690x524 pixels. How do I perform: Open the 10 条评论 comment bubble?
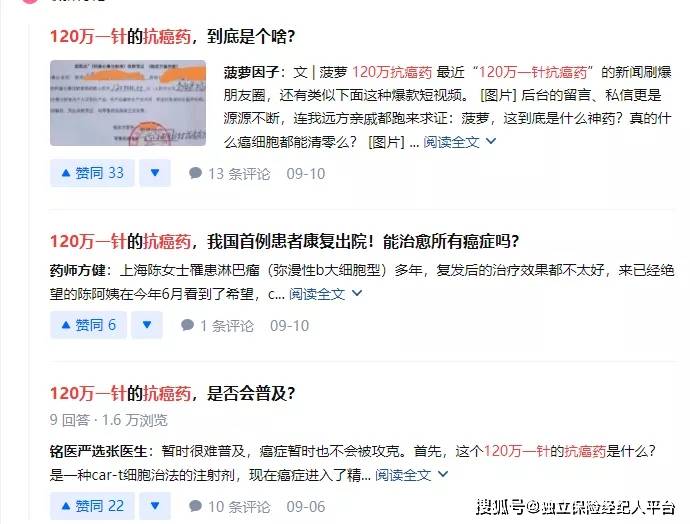(229, 506)
